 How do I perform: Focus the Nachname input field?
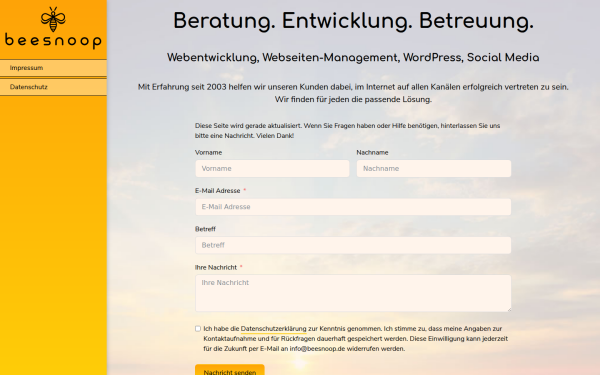[434, 168]
